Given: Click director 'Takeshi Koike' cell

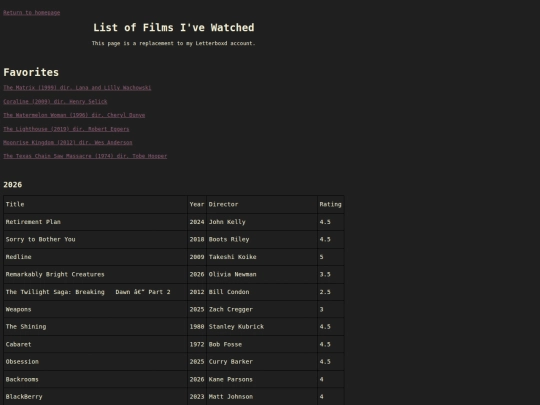Looking at the screenshot, I should click(262, 257).
